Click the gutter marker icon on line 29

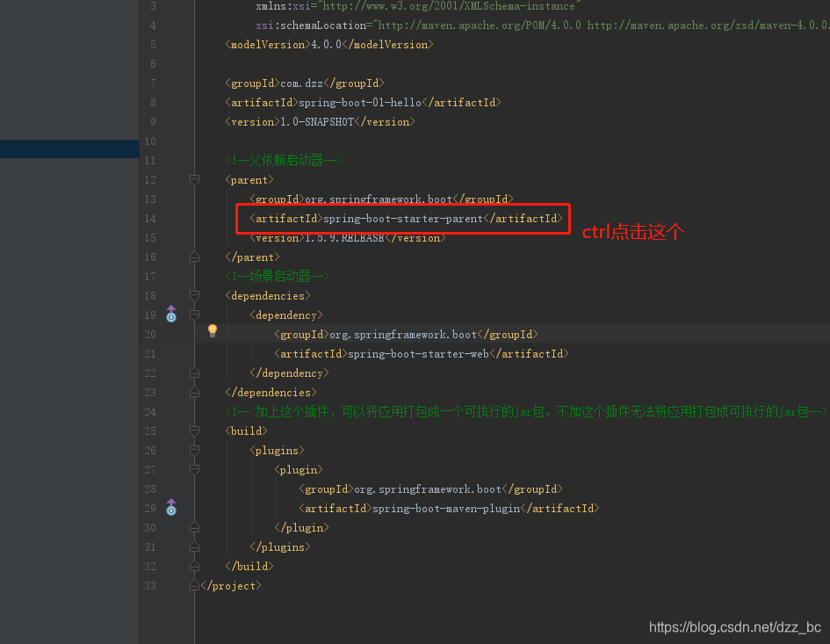click(x=171, y=507)
